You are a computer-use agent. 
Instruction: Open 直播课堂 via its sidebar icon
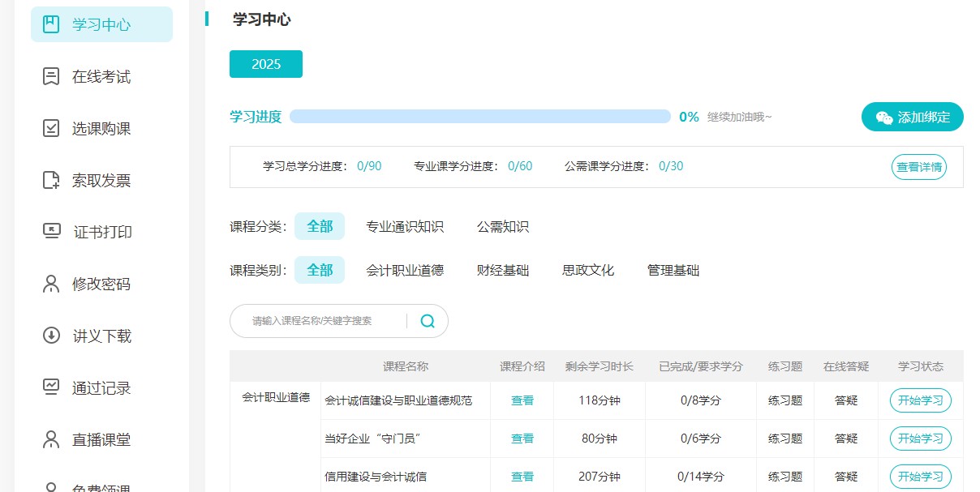pos(50,440)
